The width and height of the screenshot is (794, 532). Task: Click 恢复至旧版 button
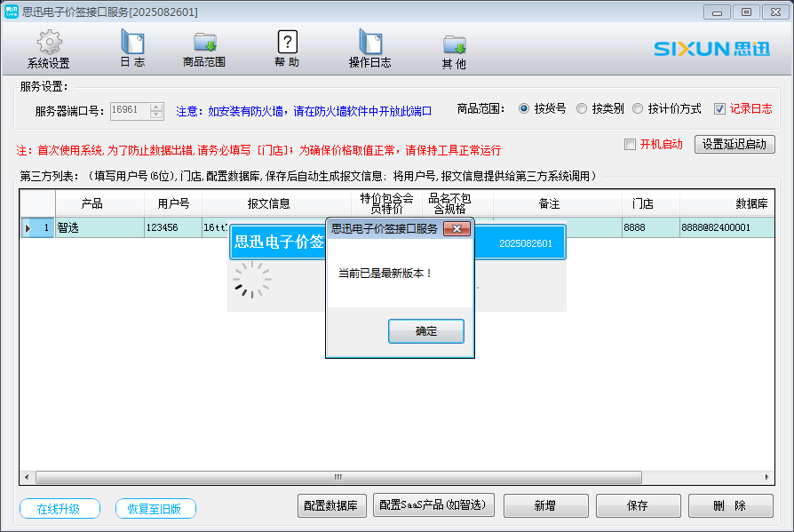tap(155, 509)
